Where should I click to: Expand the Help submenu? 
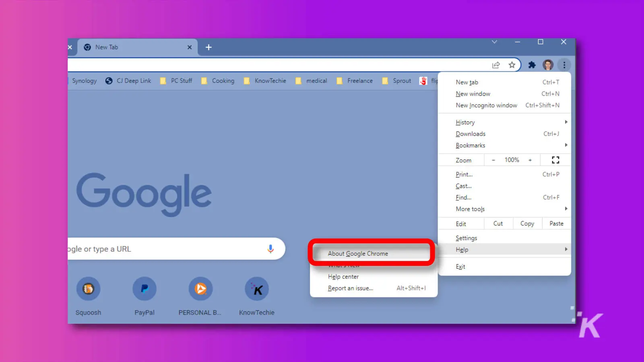tap(504, 249)
